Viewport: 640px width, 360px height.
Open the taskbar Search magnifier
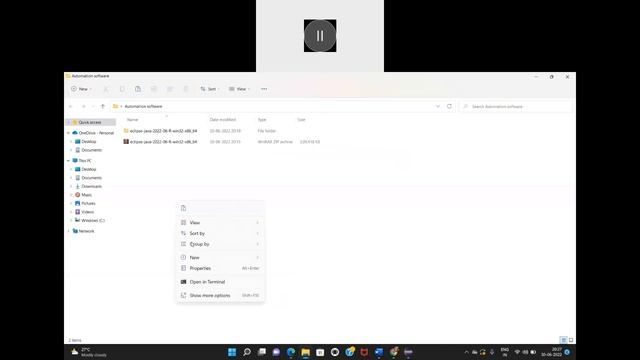247,352
